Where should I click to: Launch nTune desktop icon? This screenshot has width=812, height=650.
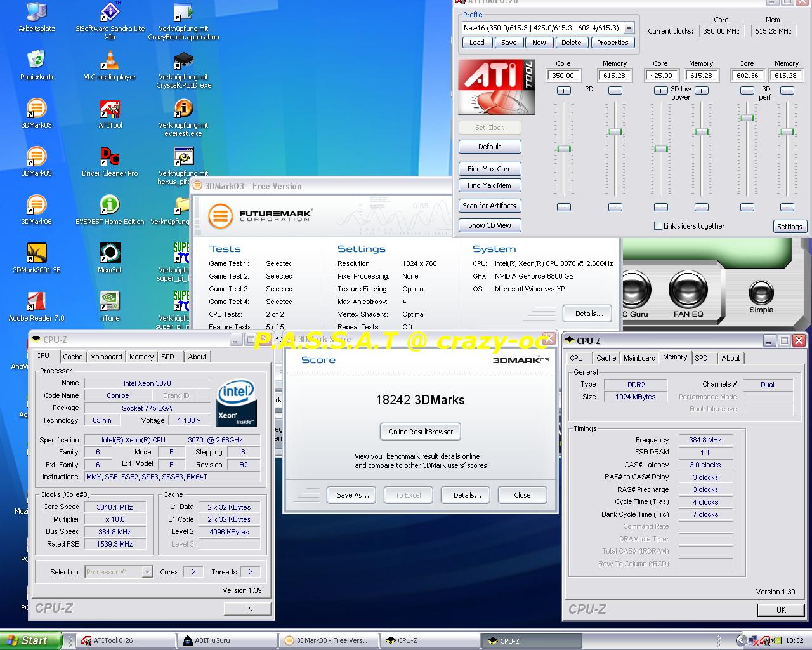[x=110, y=307]
